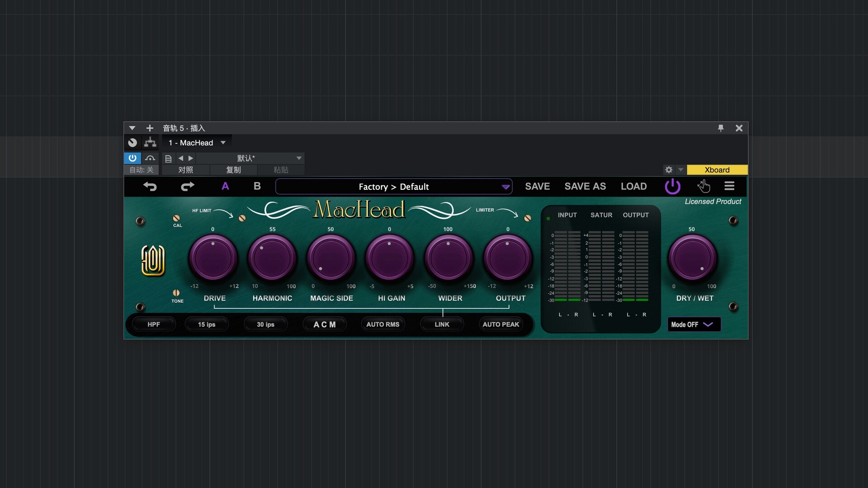Open the window resize hand icon

click(x=704, y=186)
